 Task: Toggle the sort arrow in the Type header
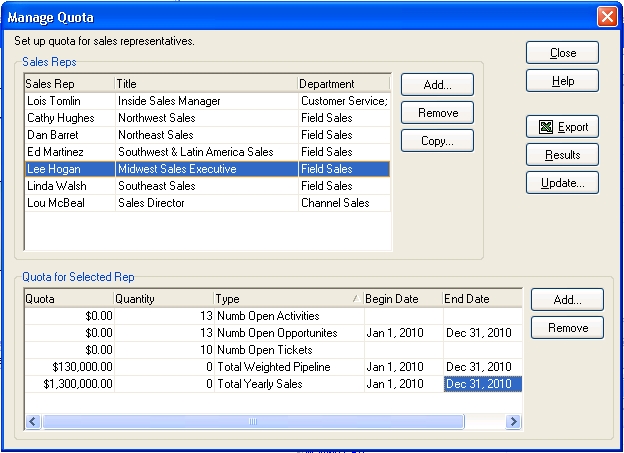click(356, 299)
